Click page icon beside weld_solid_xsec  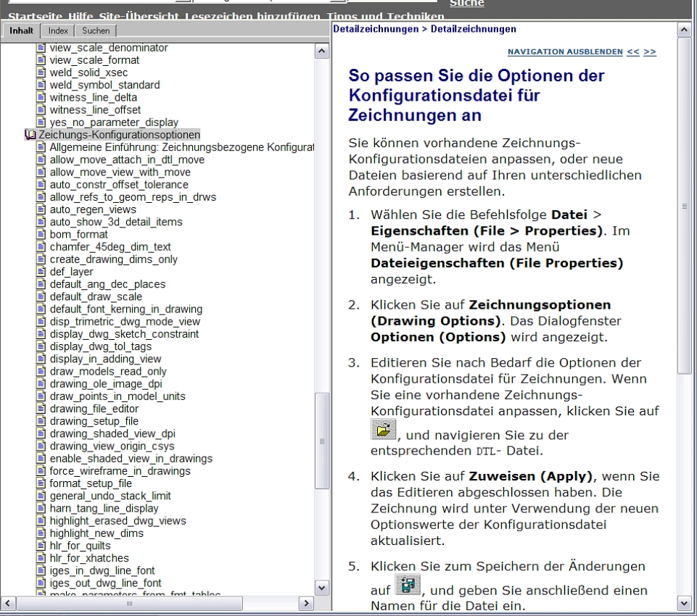click(41, 72)
